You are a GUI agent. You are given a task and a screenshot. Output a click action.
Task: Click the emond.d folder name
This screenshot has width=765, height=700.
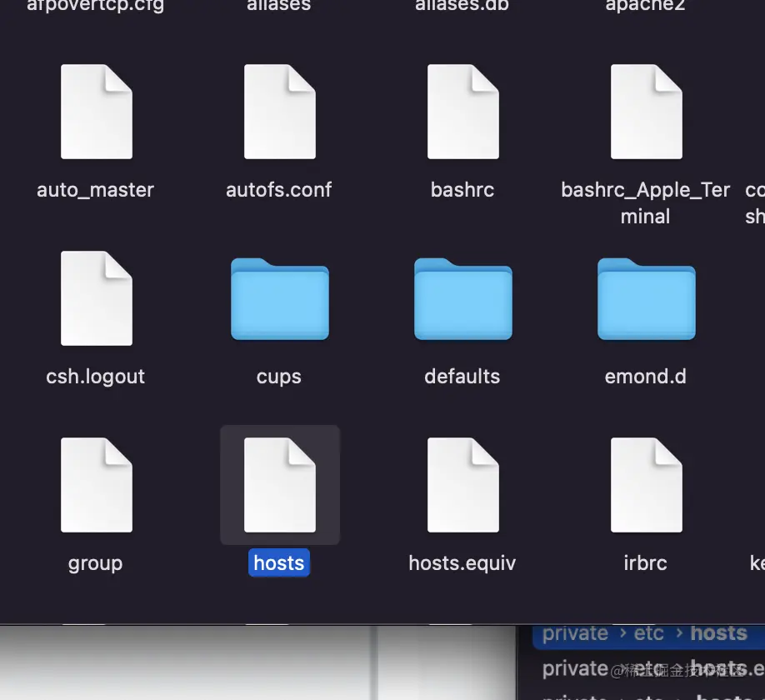click(x=646, y=377)
